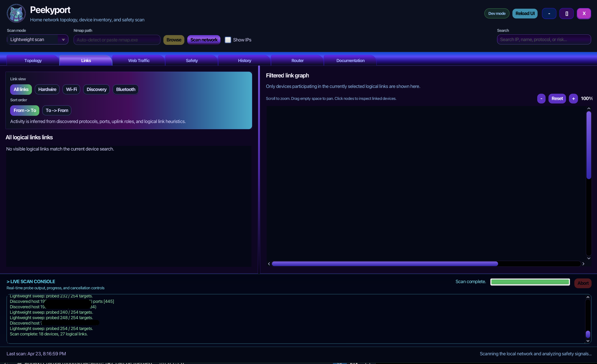Switch to the Safety tab
This screenshot has height=364, width=597.
pos(192,60)
